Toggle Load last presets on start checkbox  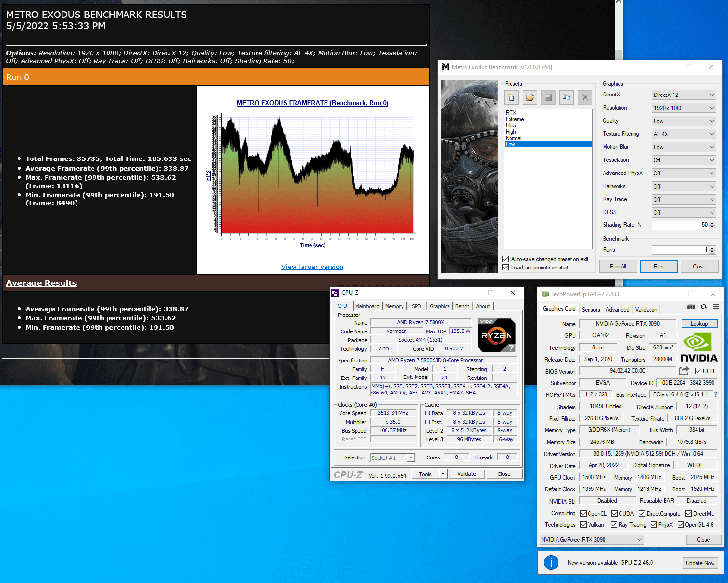click(x=506, y=268)
